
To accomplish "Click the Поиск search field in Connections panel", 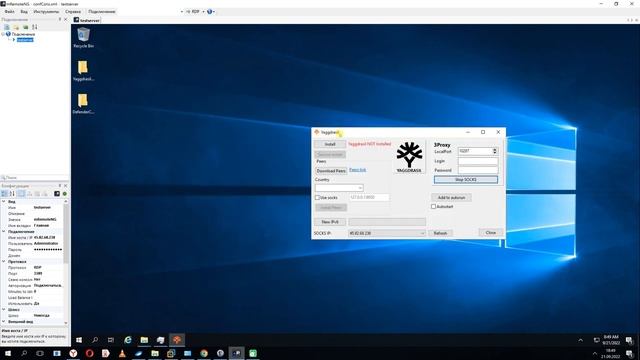I will [x=35, y=178].
